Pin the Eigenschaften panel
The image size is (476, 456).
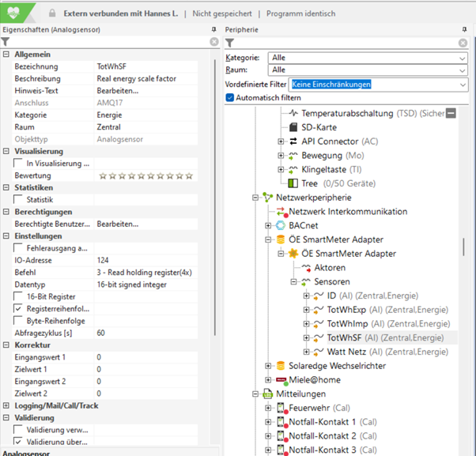pos(213,29)
